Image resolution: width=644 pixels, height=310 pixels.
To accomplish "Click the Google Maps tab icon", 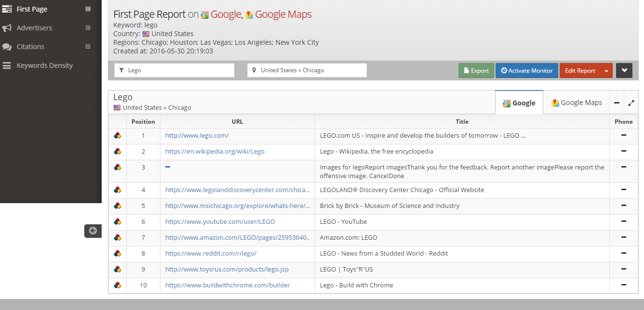I will 555,103.
